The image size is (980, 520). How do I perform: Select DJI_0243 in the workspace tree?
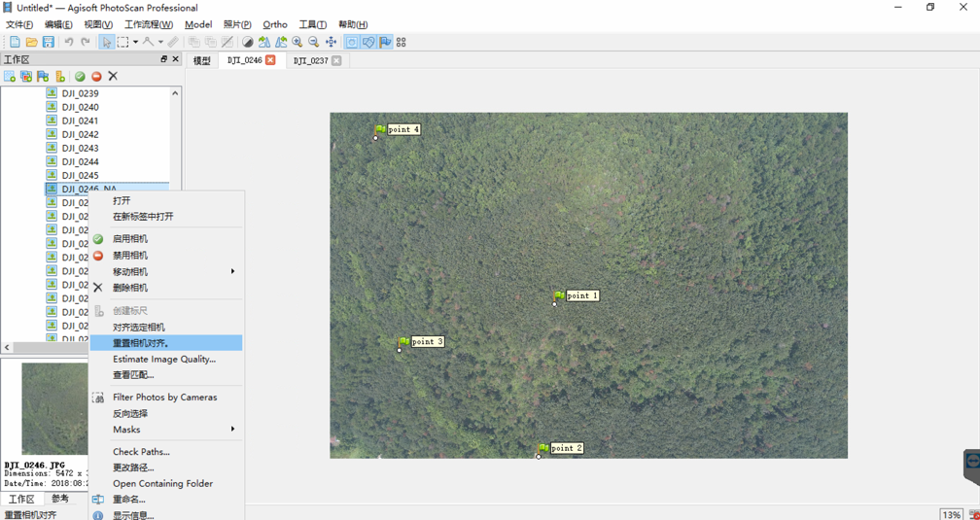coord(80,148)
